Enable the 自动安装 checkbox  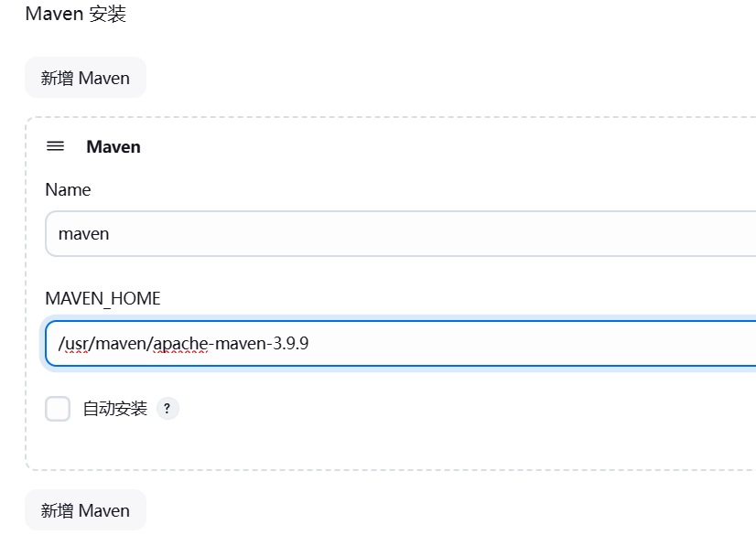(58, 409)
